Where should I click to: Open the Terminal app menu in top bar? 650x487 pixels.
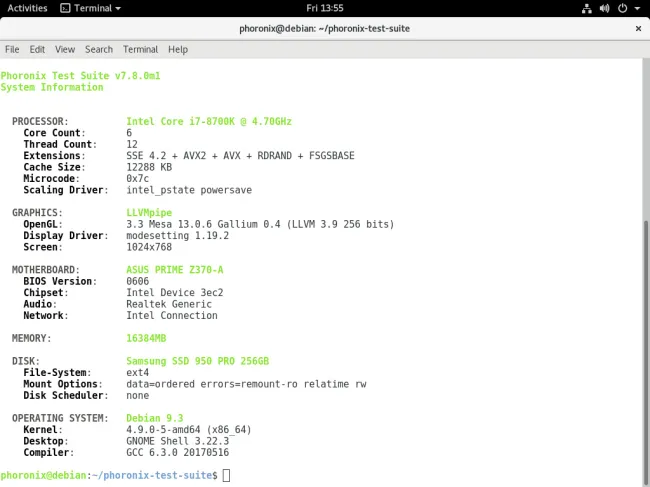click(x=90, y=8)
